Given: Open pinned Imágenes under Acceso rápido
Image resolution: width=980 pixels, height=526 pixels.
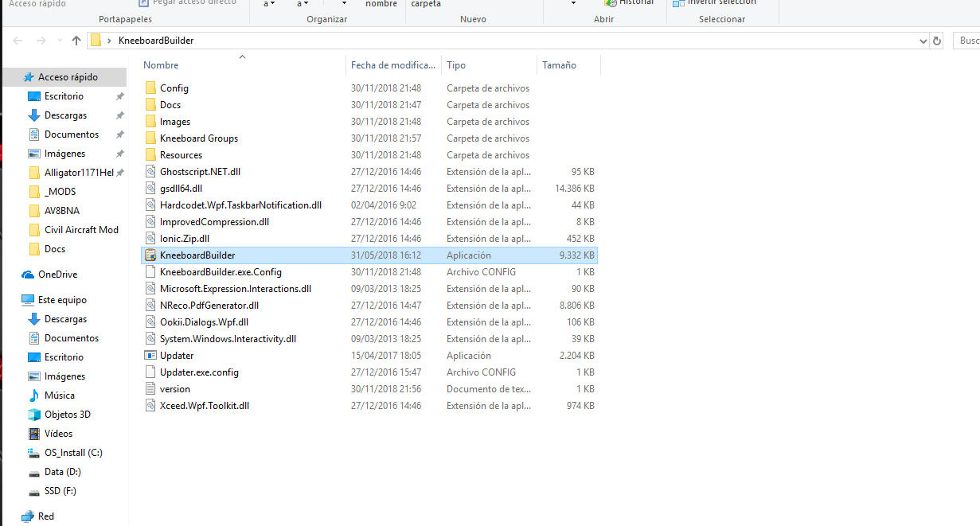Looking at the screenshot, I should 64,154.
